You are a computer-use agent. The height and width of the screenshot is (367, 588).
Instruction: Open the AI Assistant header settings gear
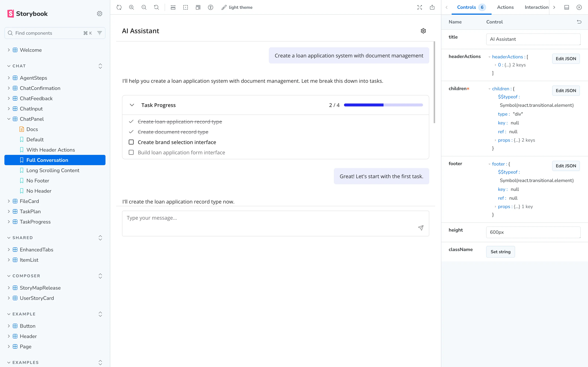click(x=423, y=31)
